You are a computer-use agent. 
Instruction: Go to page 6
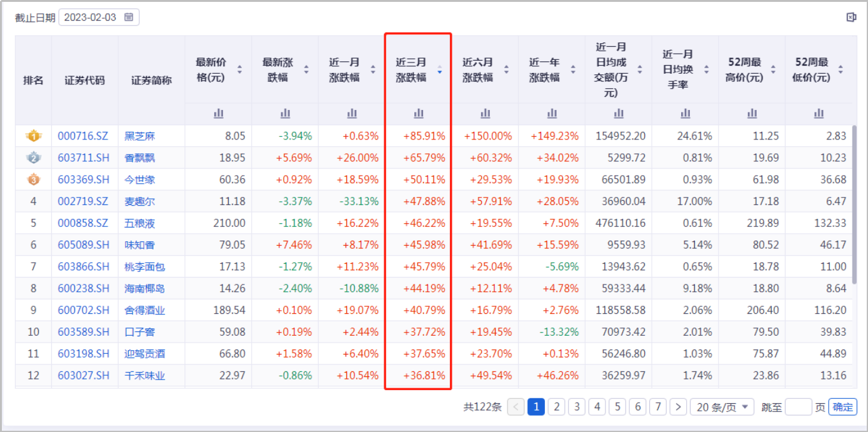click(x=637, y=407)
